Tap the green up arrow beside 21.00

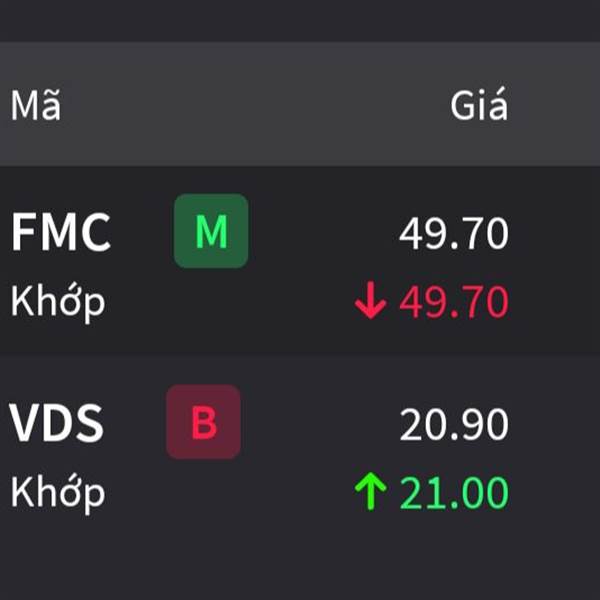point(370,491)
